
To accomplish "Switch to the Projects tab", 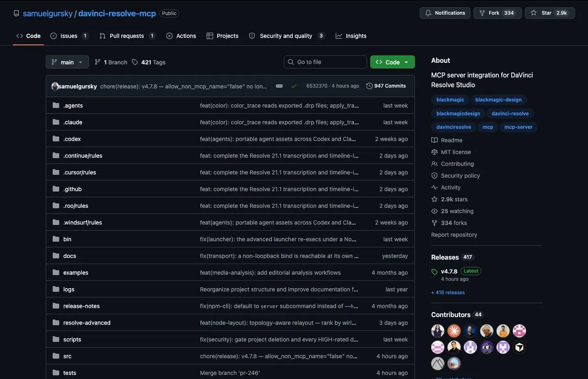I will tap(222, 36).
